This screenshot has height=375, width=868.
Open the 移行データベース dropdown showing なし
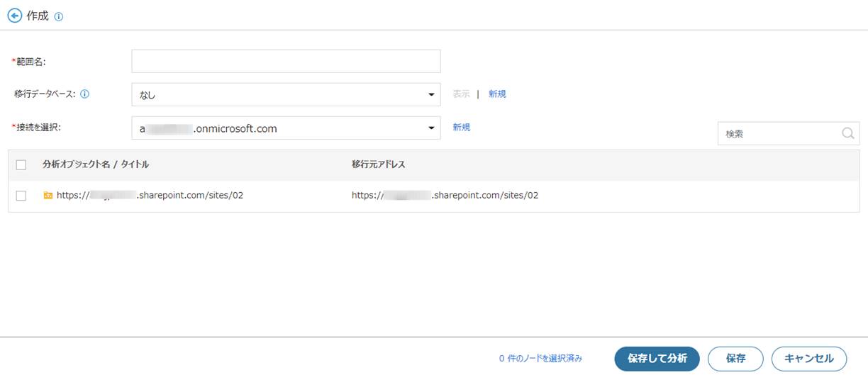[286, 94]
